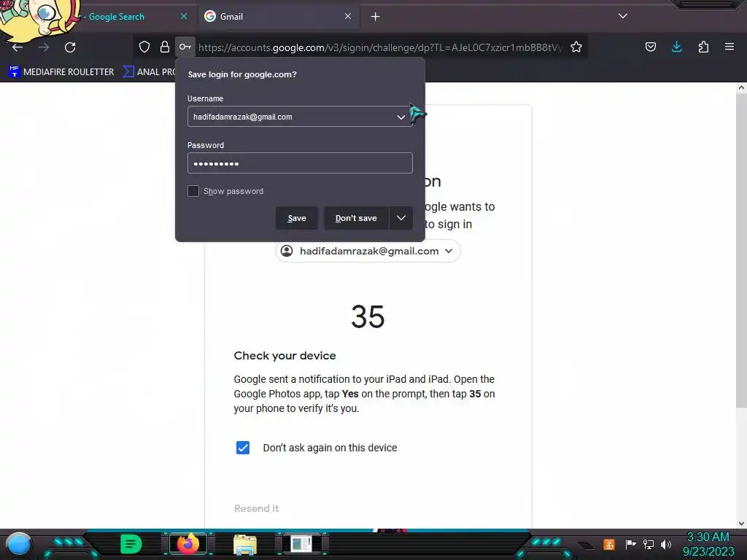Viewport: 747px width, 560px height.
Task: Open the Firefox hamburger menu
Action: click(x=729, y=47)
